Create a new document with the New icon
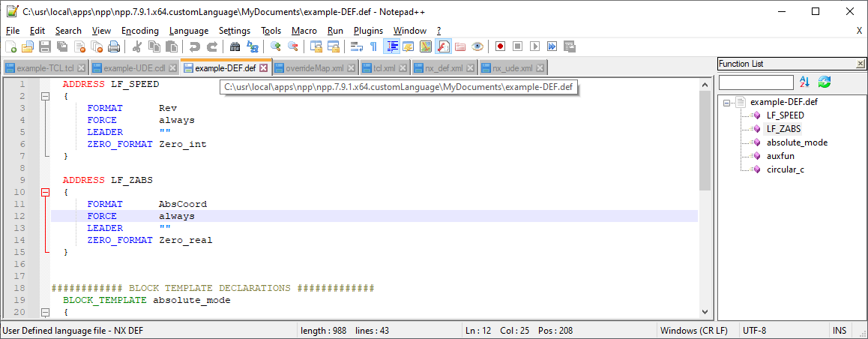The height and width of the screenshot is (339, 868). coord(10,46)
